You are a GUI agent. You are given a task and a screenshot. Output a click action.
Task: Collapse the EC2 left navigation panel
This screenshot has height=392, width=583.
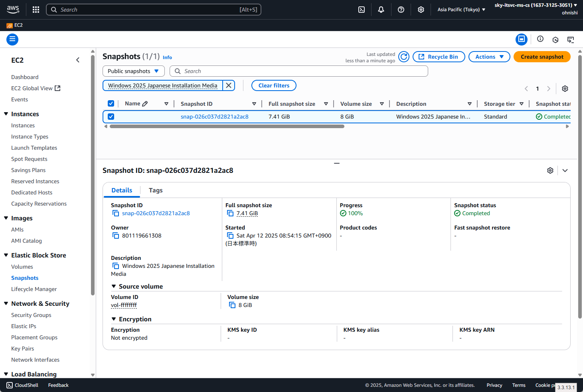78,59
